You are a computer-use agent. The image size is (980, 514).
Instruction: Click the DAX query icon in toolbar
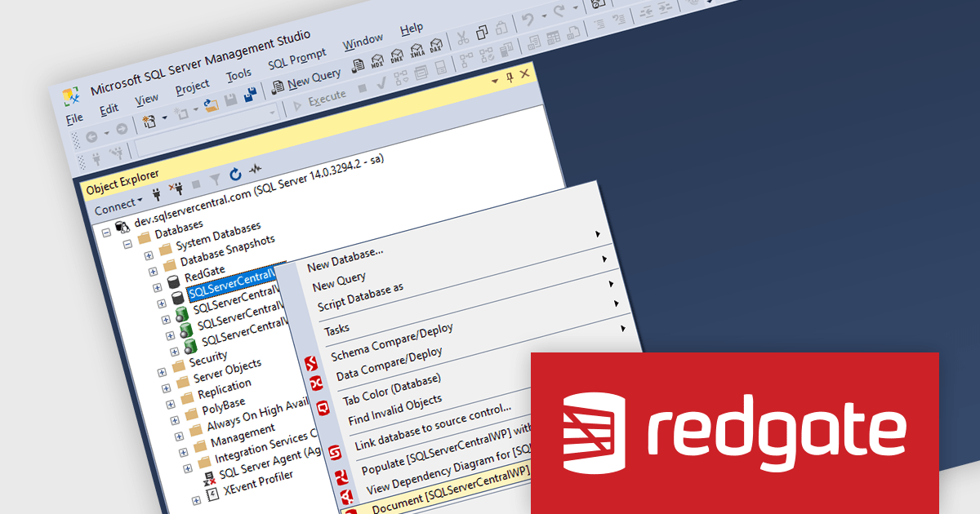437,46
